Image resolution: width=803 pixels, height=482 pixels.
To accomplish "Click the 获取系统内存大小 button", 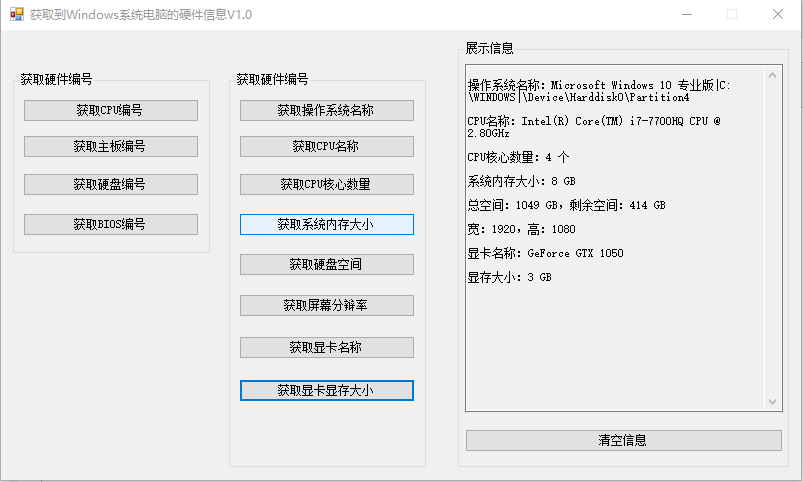I will pos(327,224).
